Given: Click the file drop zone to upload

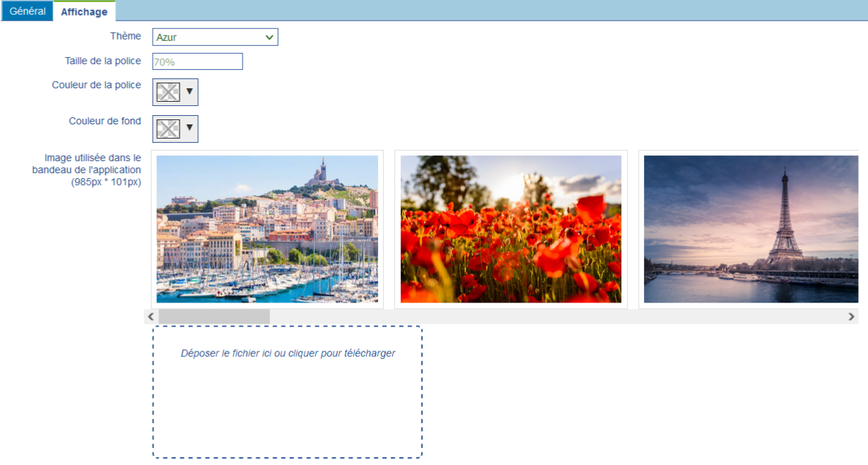Looking at the screenshot, I should tap(287, 392).
